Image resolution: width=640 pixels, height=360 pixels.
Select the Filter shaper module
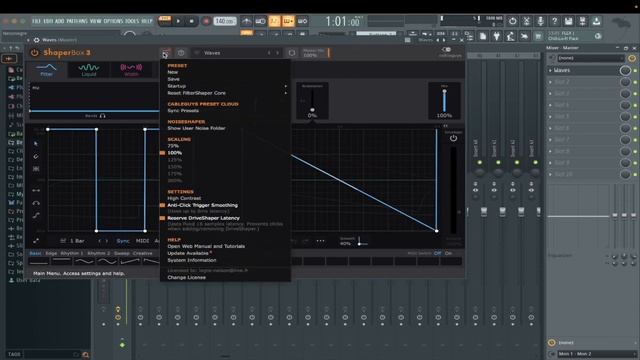(46, 70)
